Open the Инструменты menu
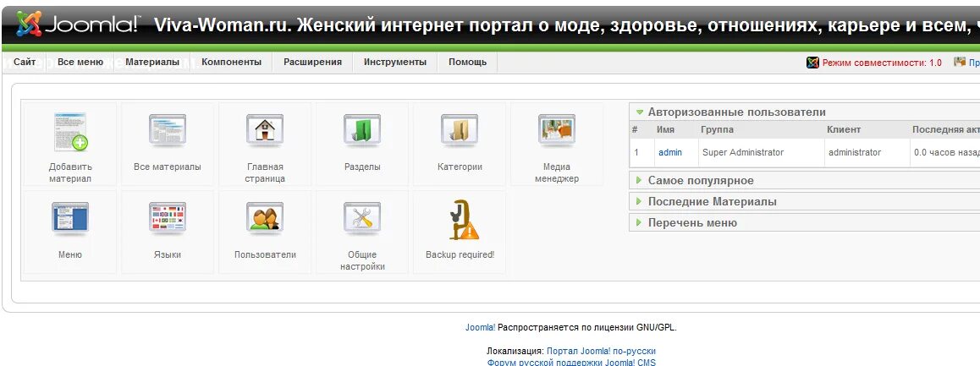 tap(395, 62)
